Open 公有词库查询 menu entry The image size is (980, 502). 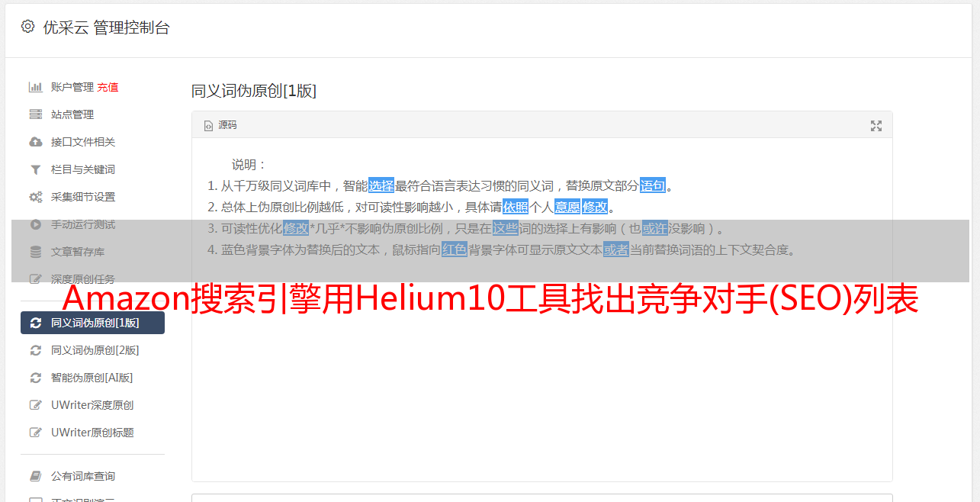[83, 476]
